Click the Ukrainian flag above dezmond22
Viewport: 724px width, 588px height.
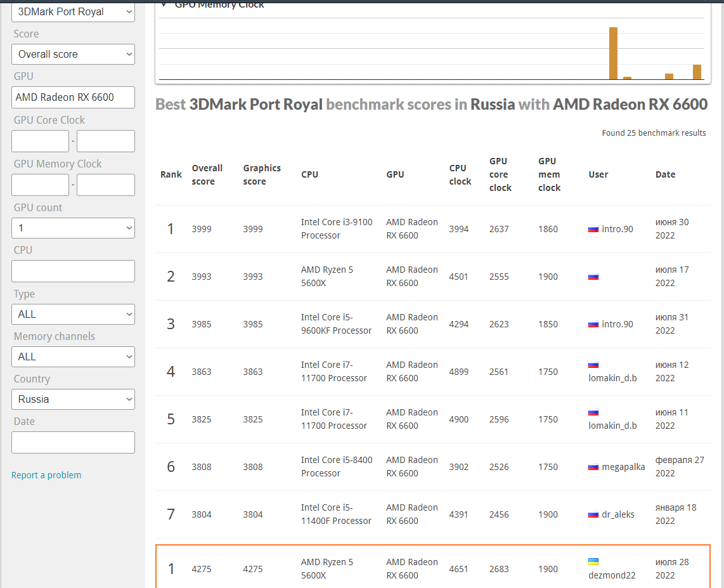tap(593, 561)
